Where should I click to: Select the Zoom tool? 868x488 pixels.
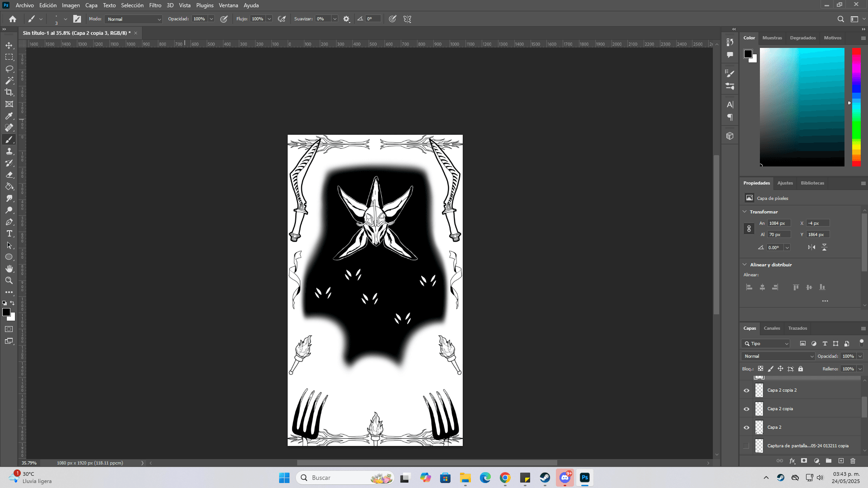pos(9,281)
